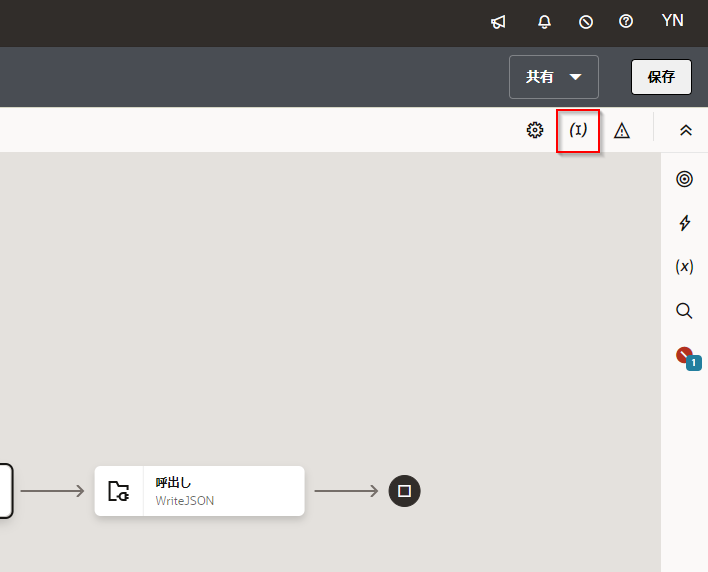Select the 呼出し WriteJSON node

pyautogui.click(x=199, y=491)
